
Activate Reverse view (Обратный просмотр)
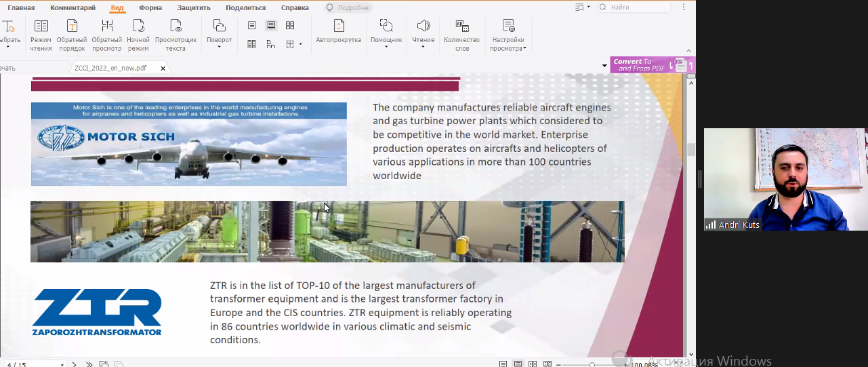pyautogui.click(x=107, y=35)
